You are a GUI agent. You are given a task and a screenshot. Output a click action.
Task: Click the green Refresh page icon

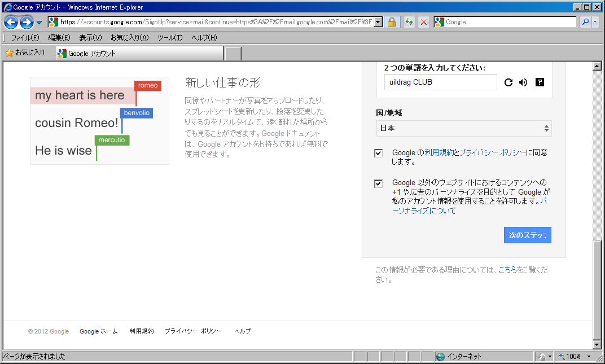click(x=409, y=22)
